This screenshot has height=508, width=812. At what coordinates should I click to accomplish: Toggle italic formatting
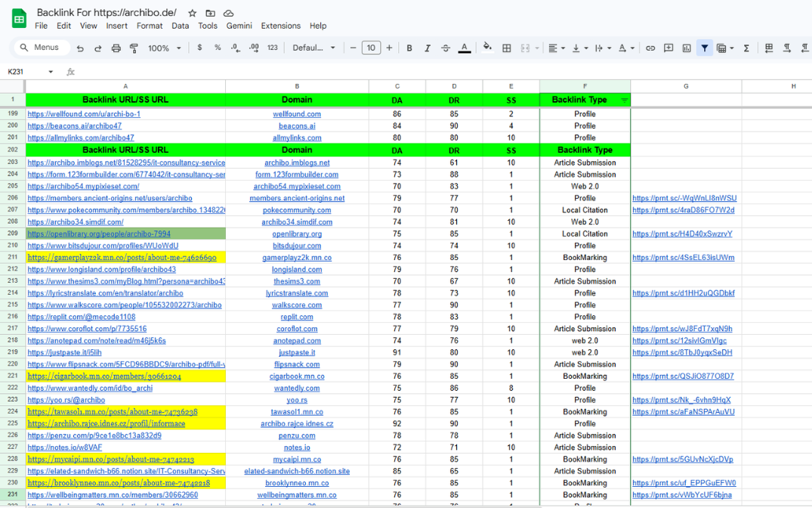(x=428, y=48)
